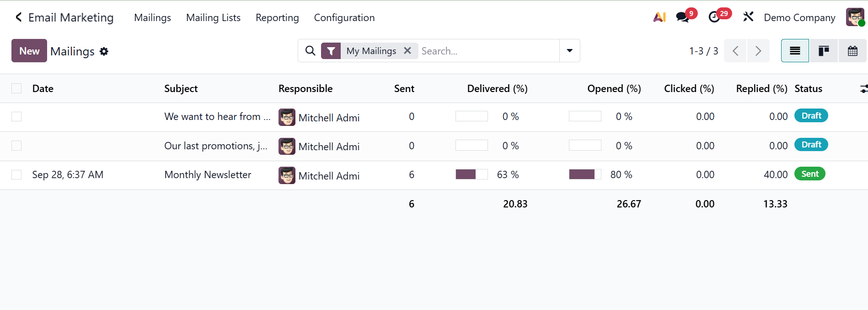
Task: Click the back arrow beside Email Marketing
Action: tap(18, 17)
